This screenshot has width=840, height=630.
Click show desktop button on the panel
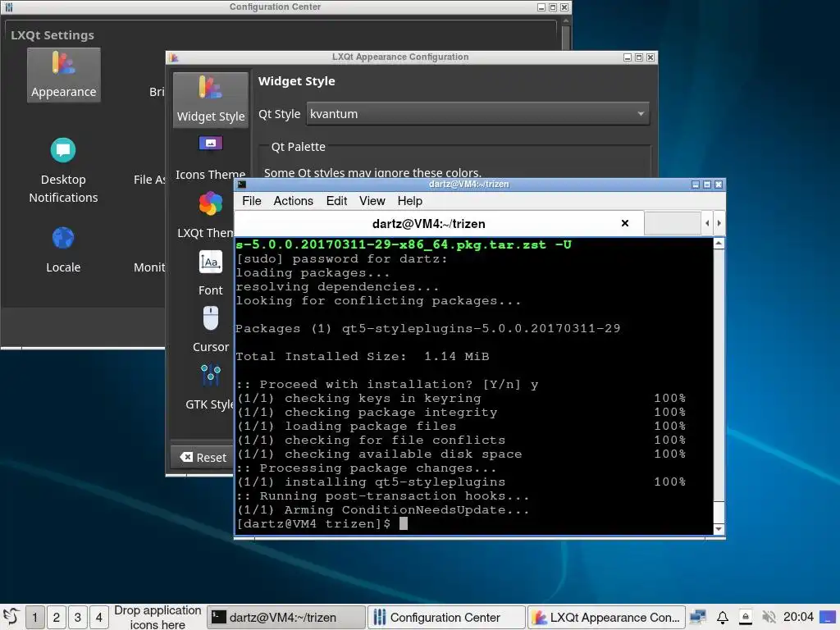(x=828, y=617)
